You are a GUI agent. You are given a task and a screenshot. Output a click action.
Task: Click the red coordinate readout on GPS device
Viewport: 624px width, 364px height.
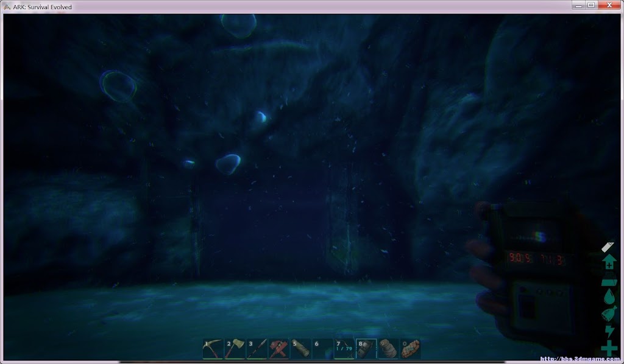pos(536,258)
